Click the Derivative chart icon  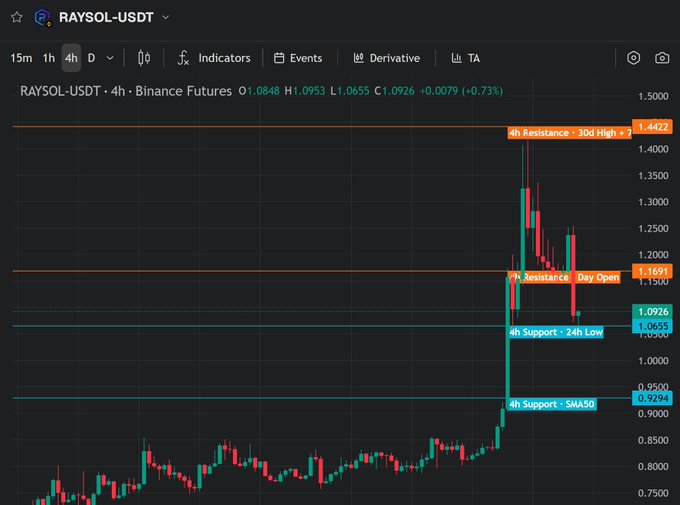pos(358,58)
